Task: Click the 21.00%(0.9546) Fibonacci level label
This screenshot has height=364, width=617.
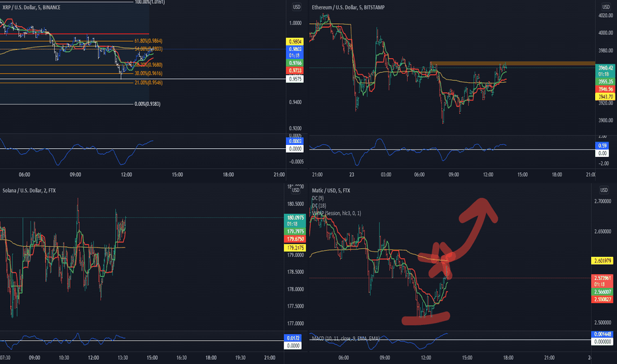Action: point(148,83)
